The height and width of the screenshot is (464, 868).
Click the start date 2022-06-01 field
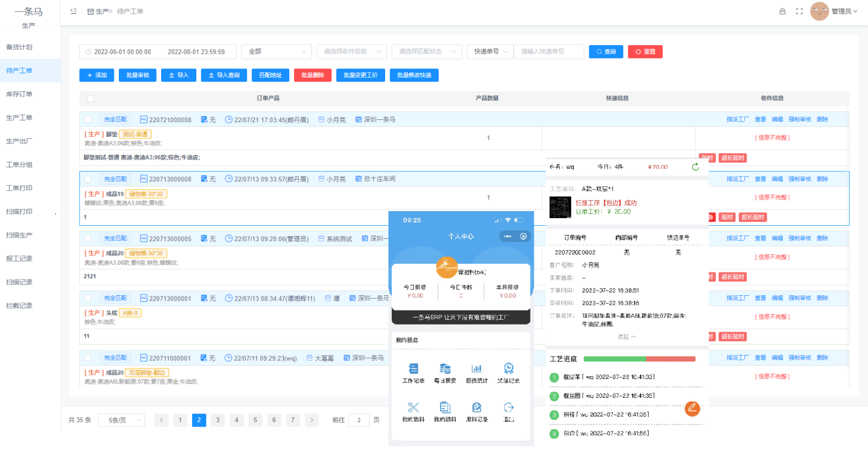coord(123,52)
